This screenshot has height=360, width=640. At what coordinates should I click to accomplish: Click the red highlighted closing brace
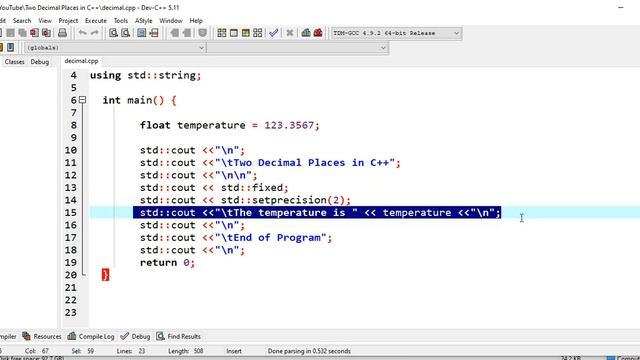[x=106, y=275]
